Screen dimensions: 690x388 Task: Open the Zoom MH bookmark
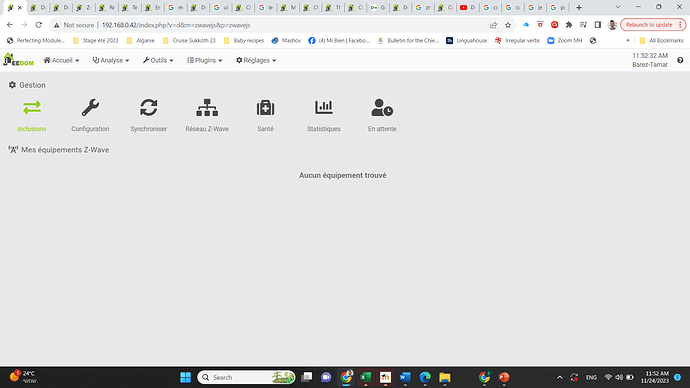(565, 40)
